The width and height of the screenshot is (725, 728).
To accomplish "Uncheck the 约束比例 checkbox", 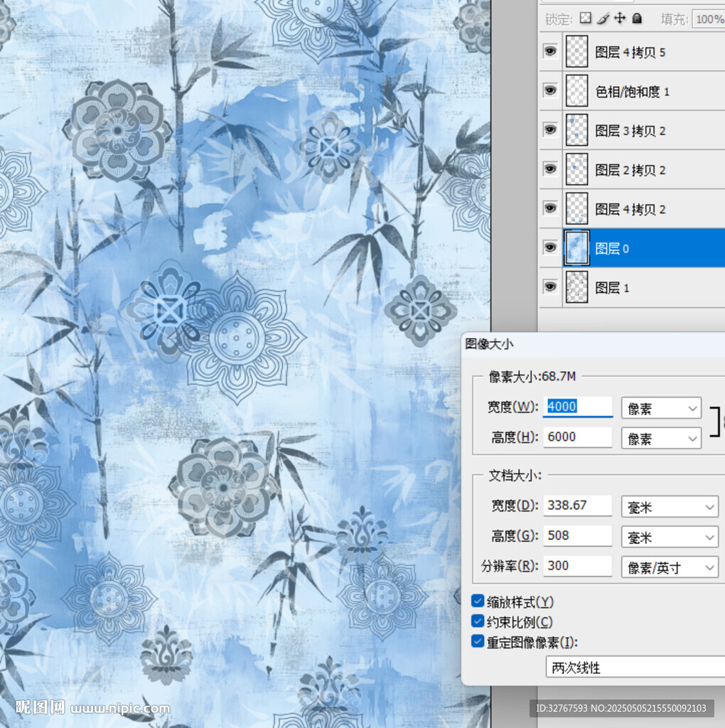I will [478, 621].
